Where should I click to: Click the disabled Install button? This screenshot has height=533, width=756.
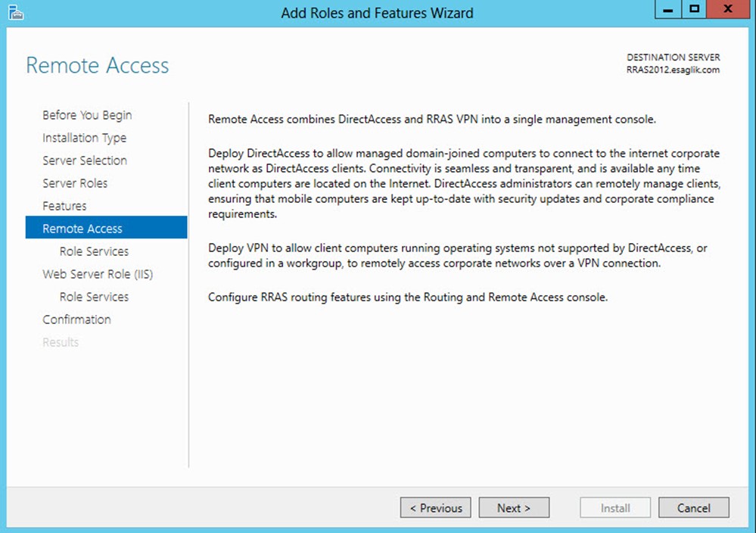615,508
